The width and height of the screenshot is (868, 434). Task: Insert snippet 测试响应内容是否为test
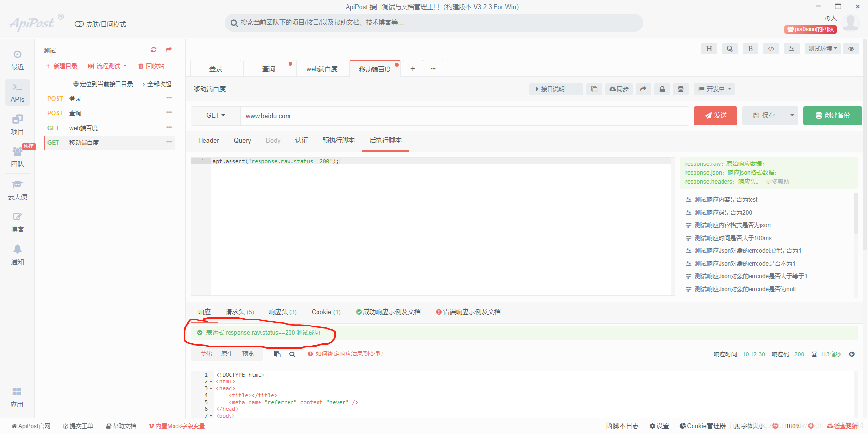[726, 200]
